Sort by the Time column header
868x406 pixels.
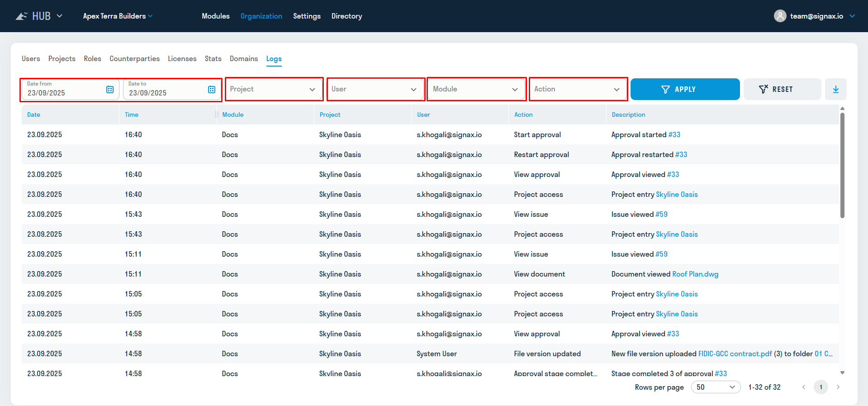point(132,115)
